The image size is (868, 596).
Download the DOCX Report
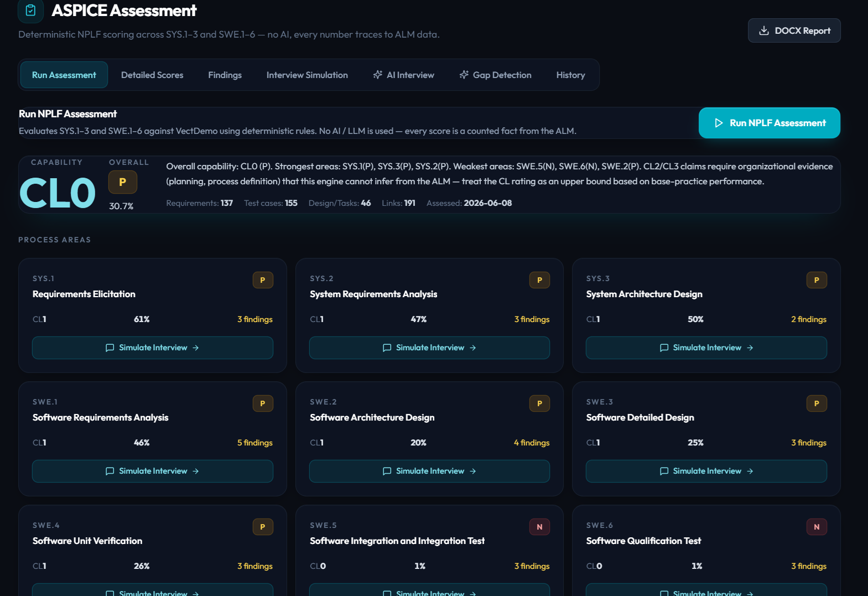[x=794, y=30]
